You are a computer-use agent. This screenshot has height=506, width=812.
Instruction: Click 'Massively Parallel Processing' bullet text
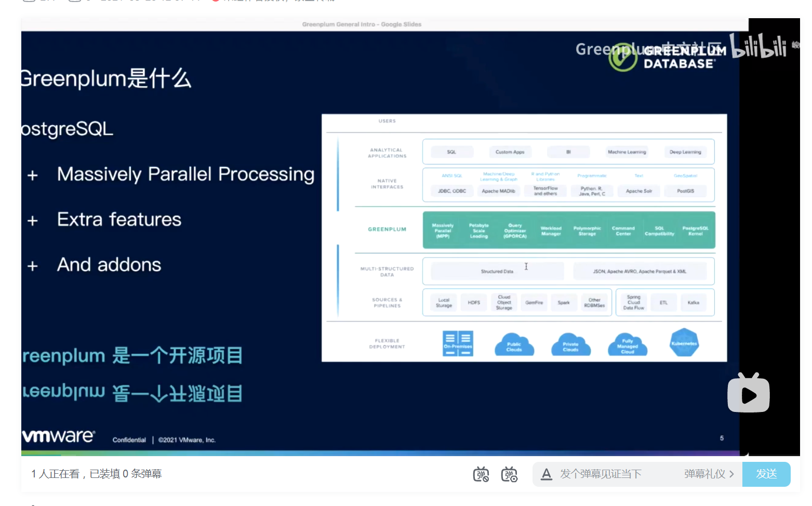[x=185, y=175]
